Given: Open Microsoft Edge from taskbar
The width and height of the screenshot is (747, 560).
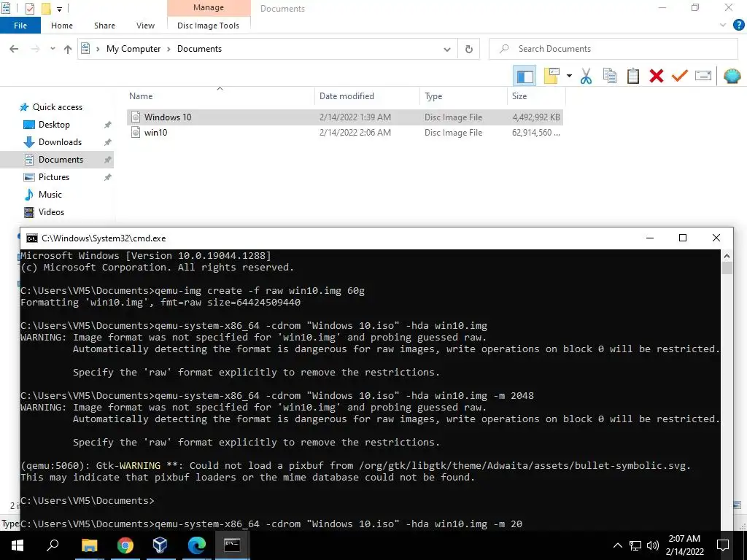Looking at the screenshot, I should tap(196, 545).
